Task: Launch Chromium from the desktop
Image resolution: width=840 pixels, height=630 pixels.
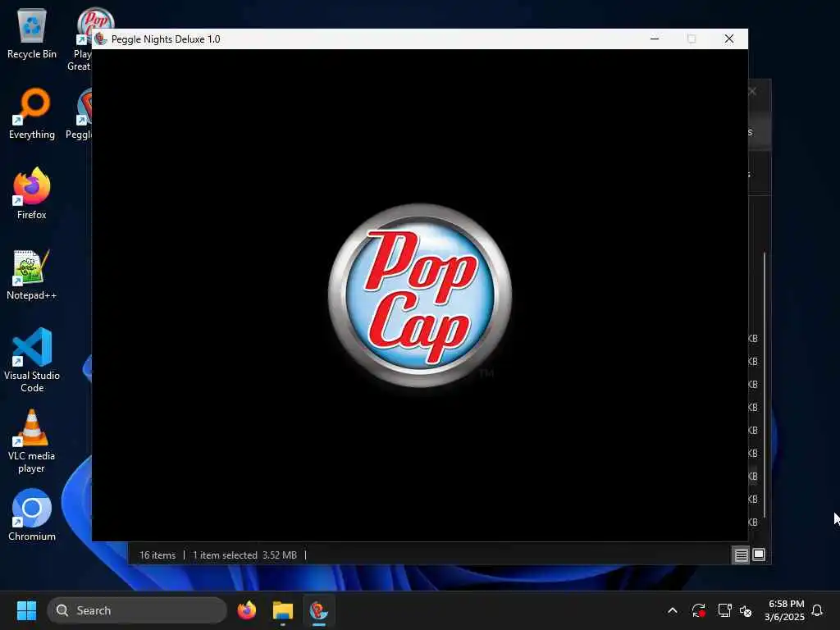Action: (x=32, y=515)
